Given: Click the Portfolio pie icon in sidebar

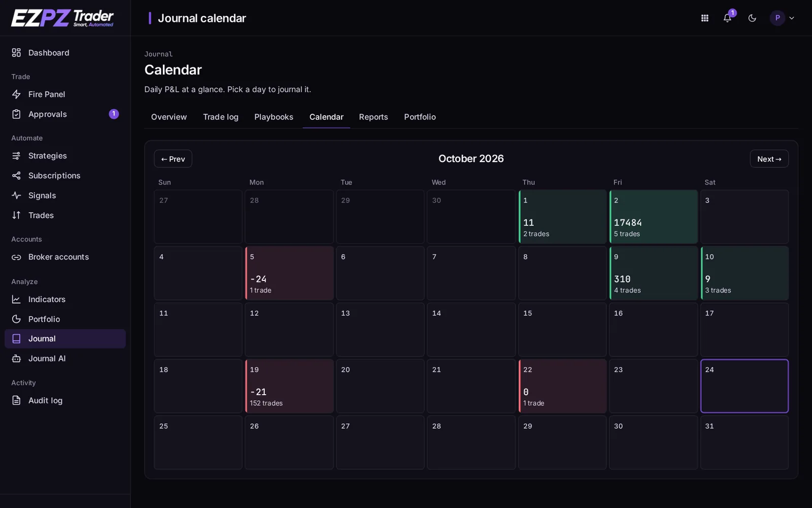Looking at the screenshot, I should coord(16,319).
